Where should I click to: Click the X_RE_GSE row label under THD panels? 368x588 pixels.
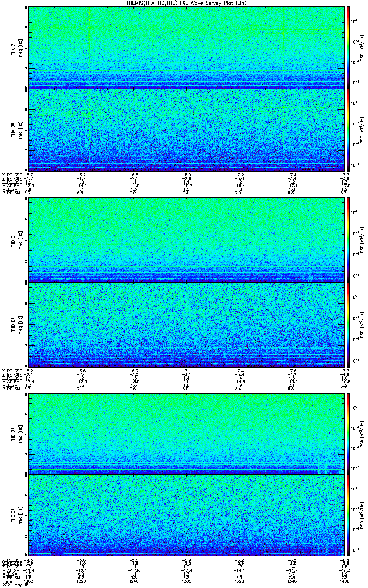[11, 371]
